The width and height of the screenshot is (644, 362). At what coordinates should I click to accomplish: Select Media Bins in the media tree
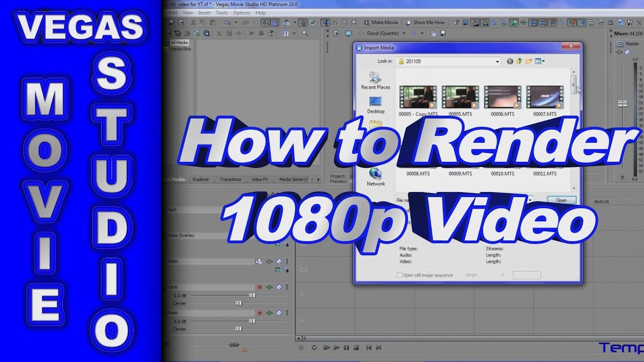(x=181, y=49)
